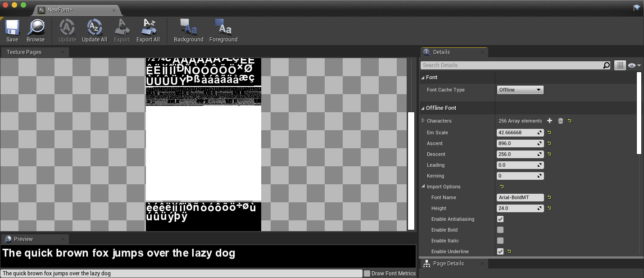Set the preview Foreground color
Viewport: 644px width, 278px height.
223,30
